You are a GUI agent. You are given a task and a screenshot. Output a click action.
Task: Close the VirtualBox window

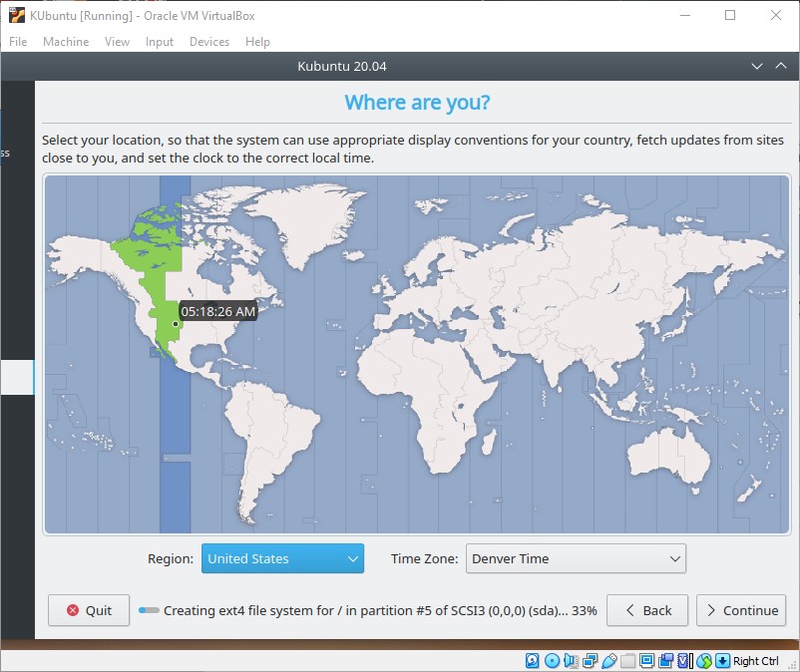(775, 15)
